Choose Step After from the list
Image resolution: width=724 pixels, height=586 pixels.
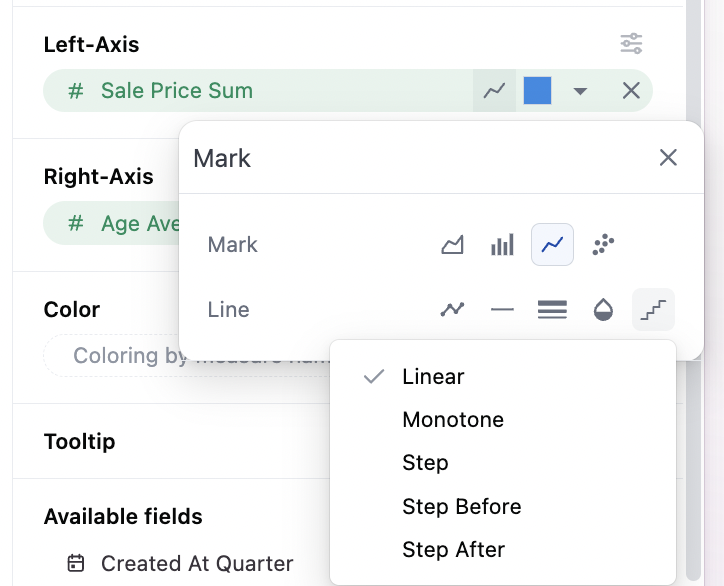[x=453, y=550]
